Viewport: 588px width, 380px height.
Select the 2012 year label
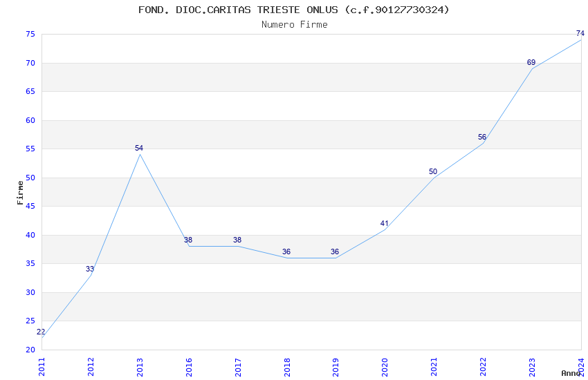click(91, 367)
